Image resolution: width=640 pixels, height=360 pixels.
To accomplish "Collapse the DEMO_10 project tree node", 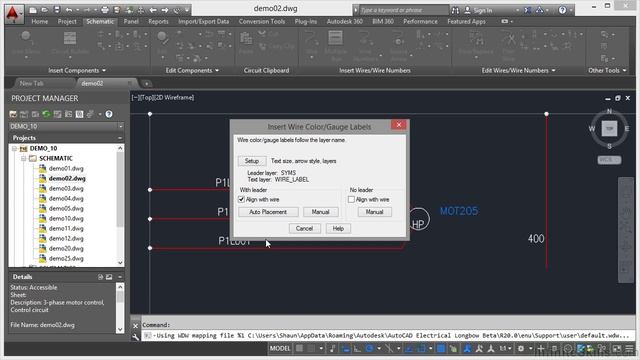I will (x=14, y=149).
